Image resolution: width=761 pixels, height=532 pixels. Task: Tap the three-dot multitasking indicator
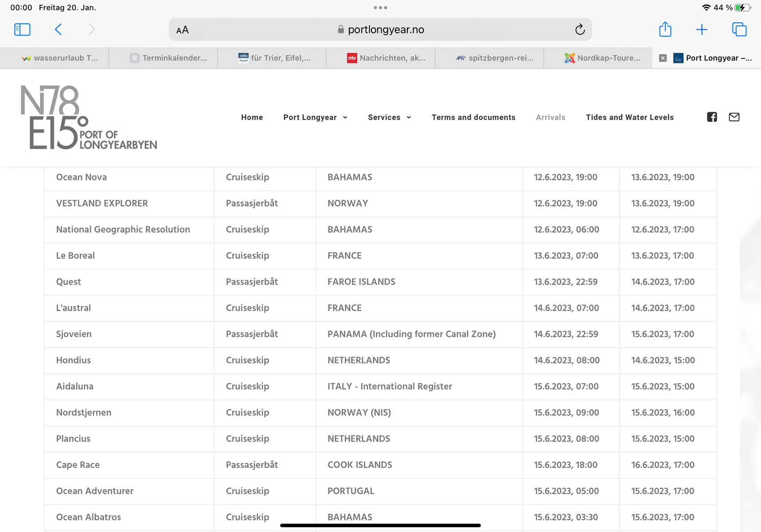380,8
